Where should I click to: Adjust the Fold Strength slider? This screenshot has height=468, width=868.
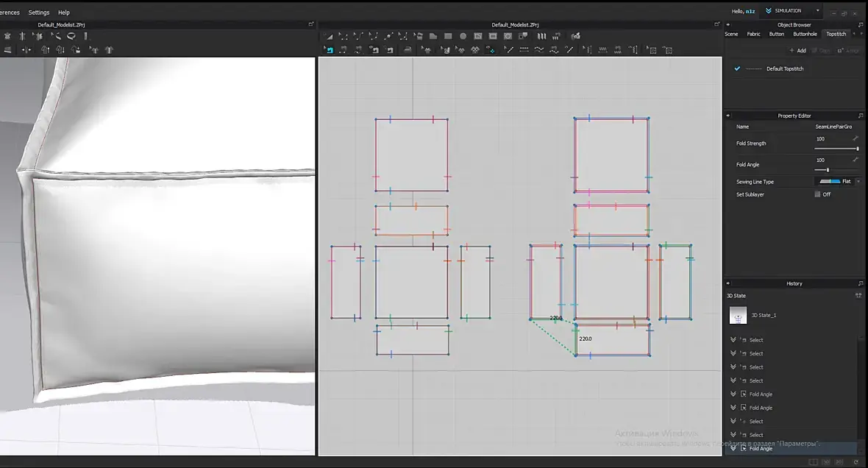pos(836,149)
